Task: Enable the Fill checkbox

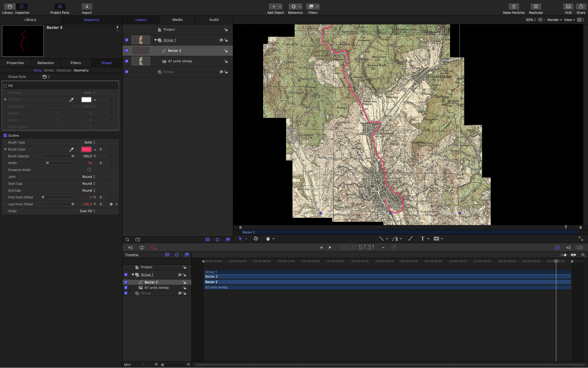Action: pos(5,86)
